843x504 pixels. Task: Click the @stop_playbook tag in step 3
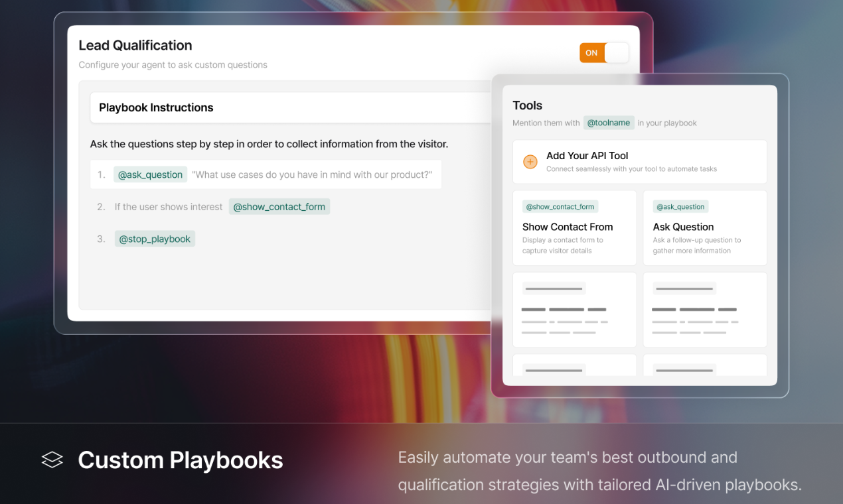(x=155, y=239)
